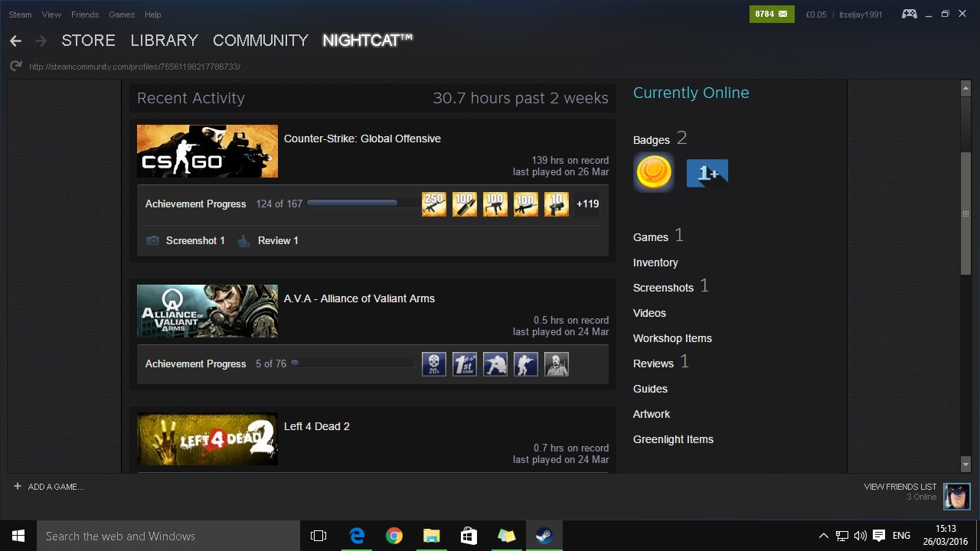The height and width of the screenshot is (551, 980).
Task: View the CS:GO 250 kills achievement icon
Action: [434, 204]
